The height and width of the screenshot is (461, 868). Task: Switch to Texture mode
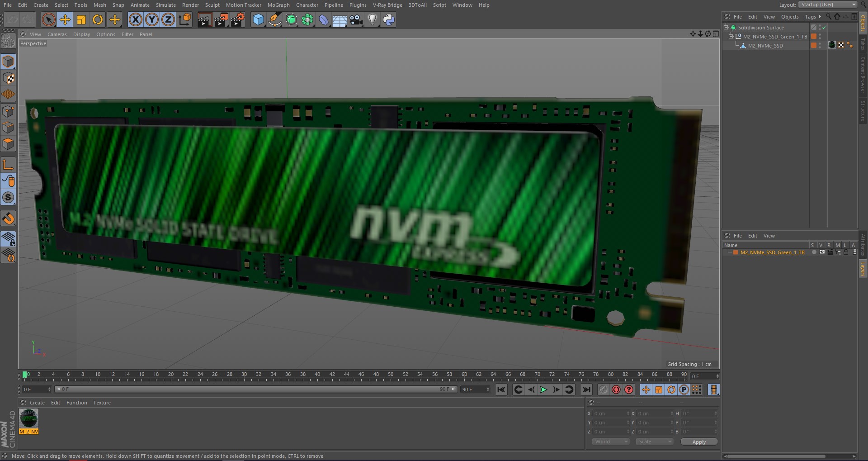8,78
